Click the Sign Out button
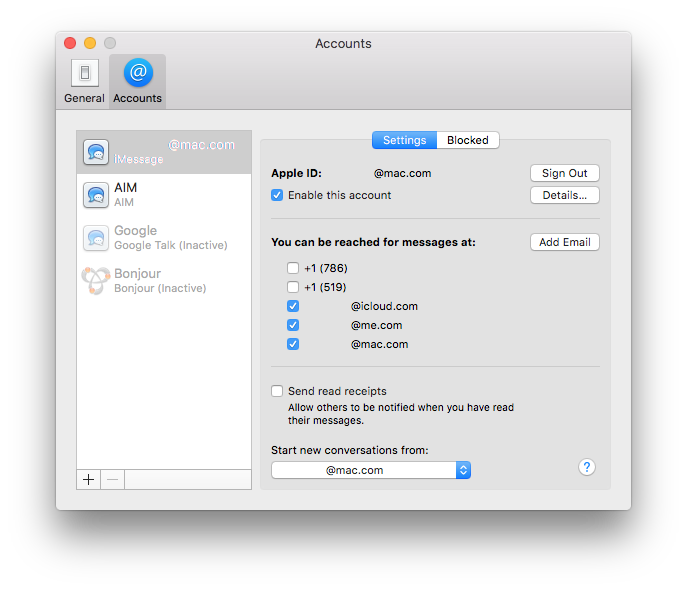 click(x=564, y=173)
